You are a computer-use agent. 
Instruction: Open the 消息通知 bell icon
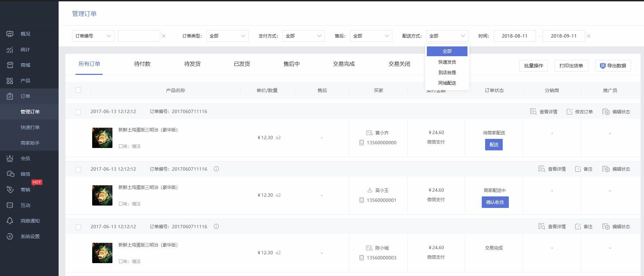[10, 221]
